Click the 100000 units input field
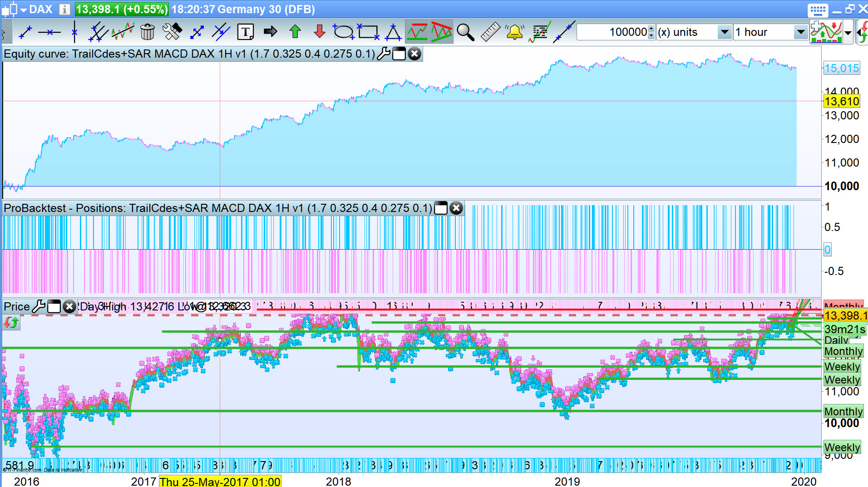Image resolution: width=868 pixels, height=487 pixels. [x=612, y=32]
